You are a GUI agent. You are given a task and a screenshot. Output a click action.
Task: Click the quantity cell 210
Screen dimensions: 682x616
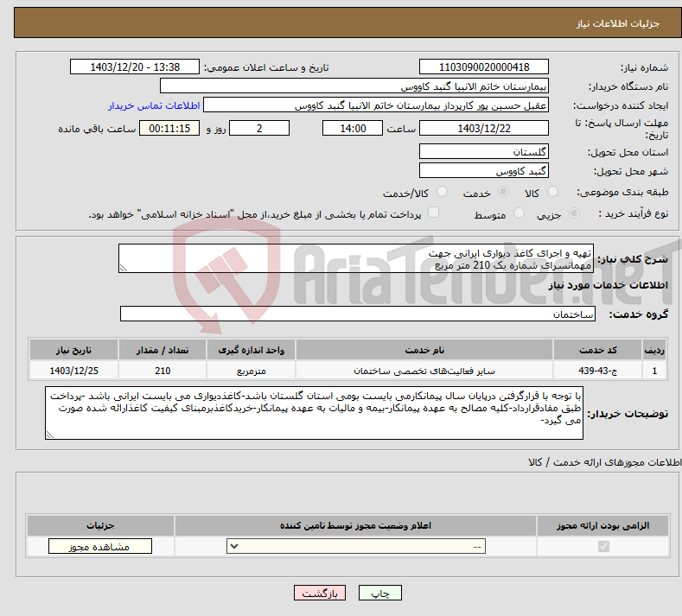(x=163, y=371)
